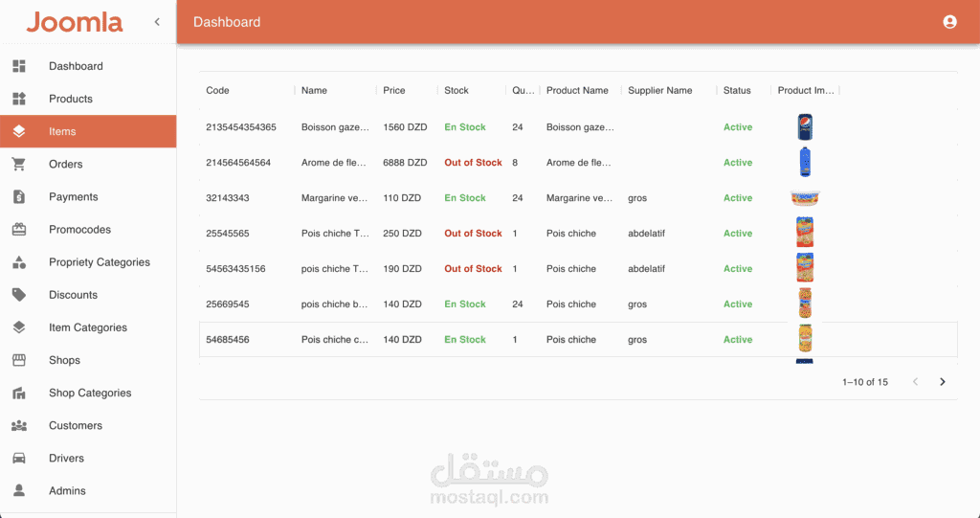Select code cell 2135454354365

click(x=240, y=127)
